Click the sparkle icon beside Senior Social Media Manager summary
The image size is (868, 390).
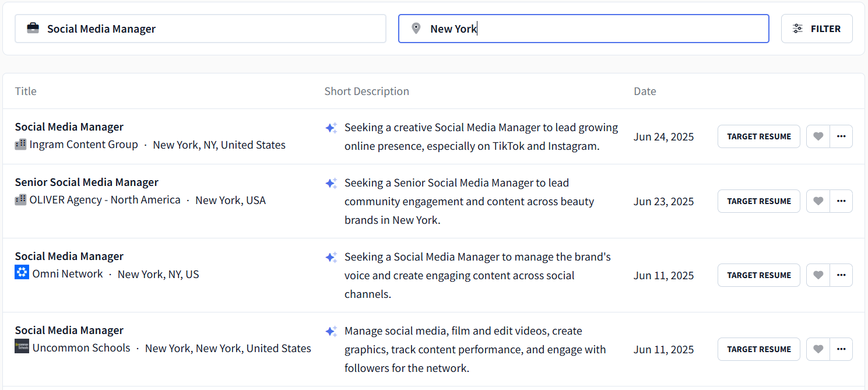pyautogui.click(x=331, y=182)
